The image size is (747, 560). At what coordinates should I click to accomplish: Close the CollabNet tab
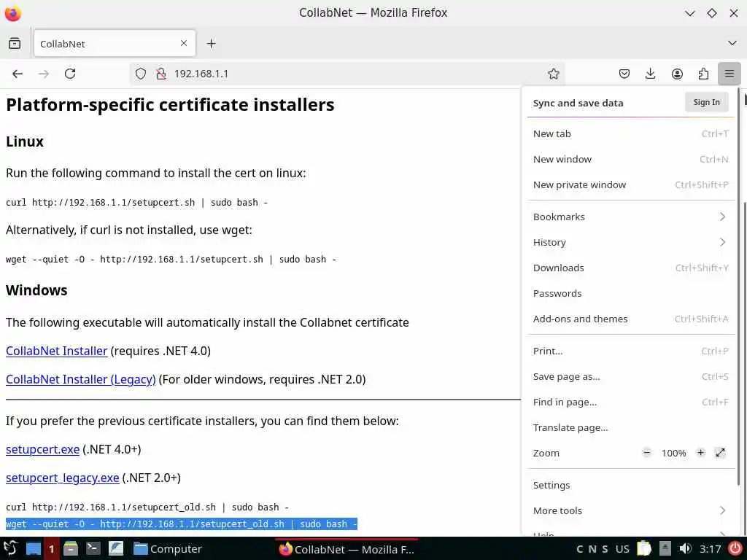[184, 43]
